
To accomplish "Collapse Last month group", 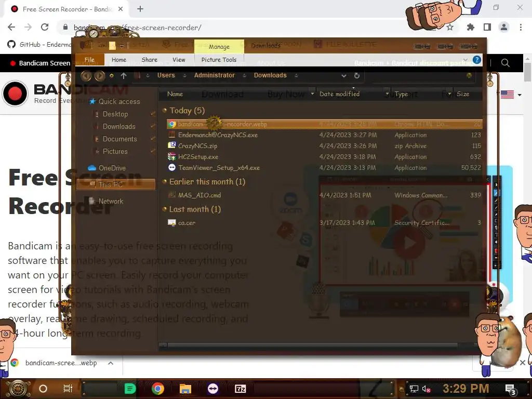I will (x=165, y=209).
